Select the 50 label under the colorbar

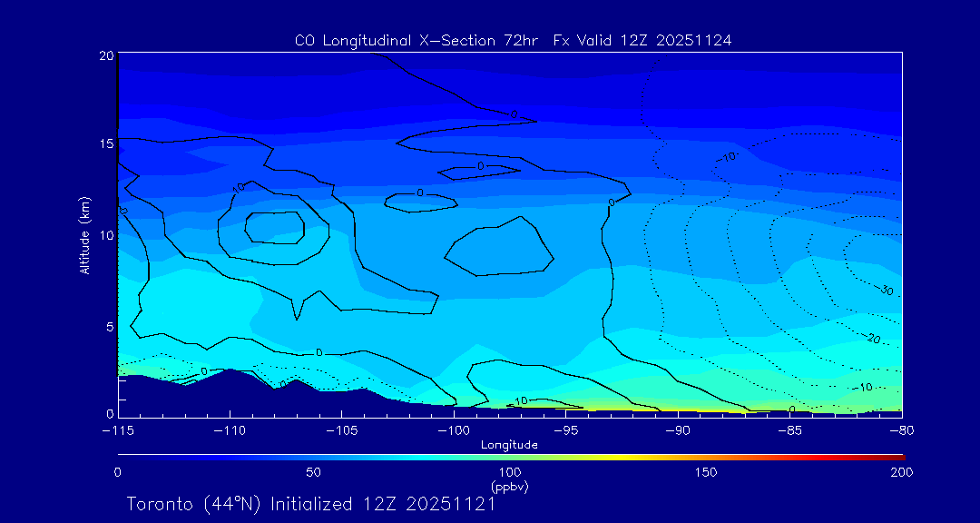click(x=313, y=472)
